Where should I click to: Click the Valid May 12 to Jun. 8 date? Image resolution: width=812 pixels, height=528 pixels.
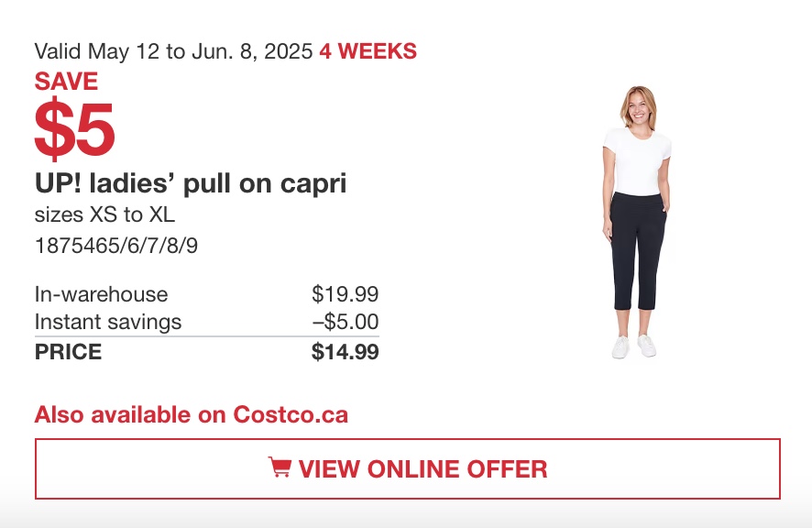pos(173,52)
